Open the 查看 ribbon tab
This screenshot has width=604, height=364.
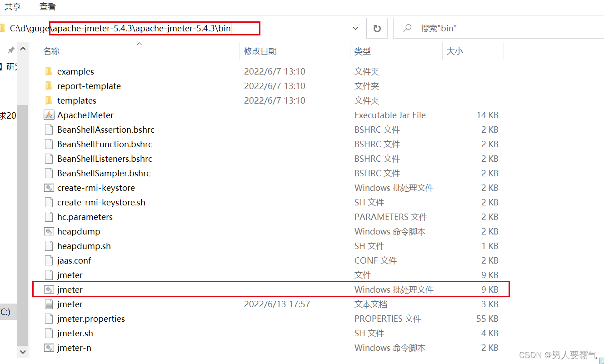click(48, 6)
